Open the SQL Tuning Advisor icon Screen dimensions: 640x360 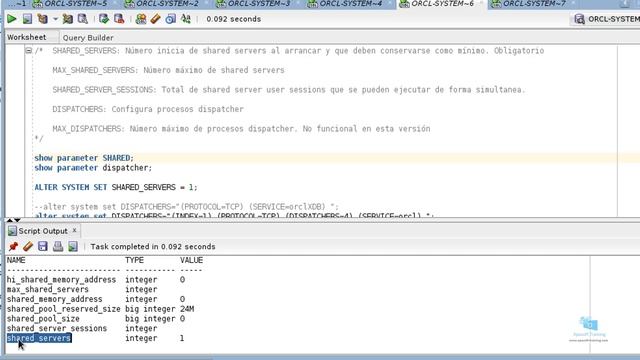click(x=83, y=19)
